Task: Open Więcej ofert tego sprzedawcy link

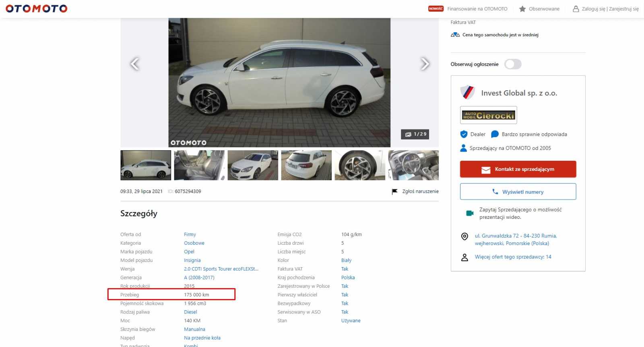Action: click(x=513, y=257)
